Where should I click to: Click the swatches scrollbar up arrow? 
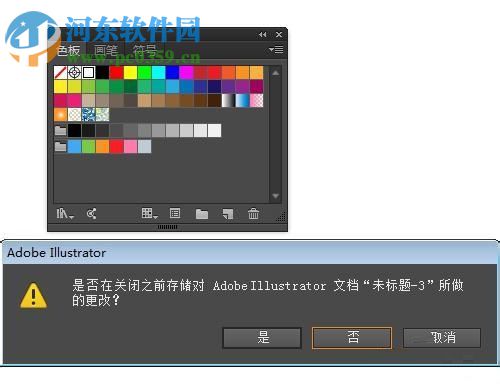tap(276, 73)
